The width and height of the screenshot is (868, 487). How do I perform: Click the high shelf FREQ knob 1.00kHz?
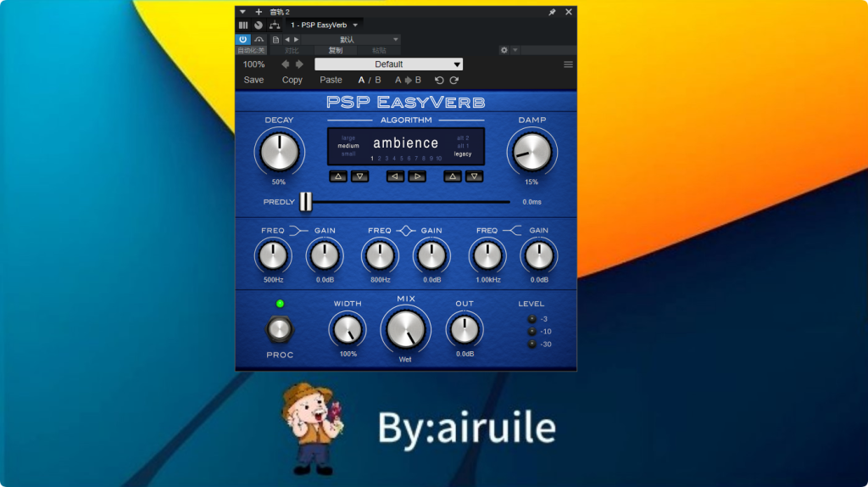point(487,256)
